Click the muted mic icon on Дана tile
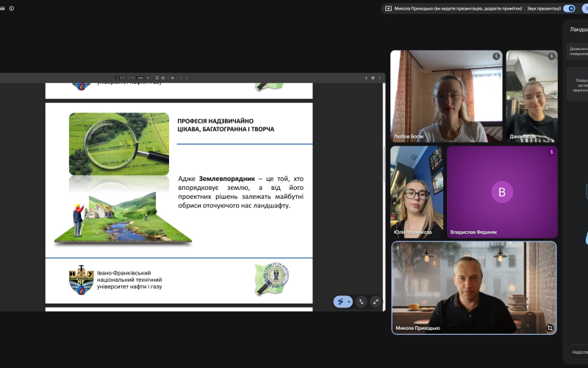This screenshot has width=588, height=368. coord(551,57)
